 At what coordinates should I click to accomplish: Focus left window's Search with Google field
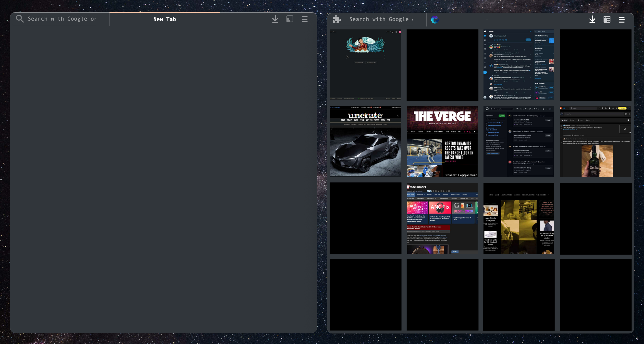pos(62,19)
